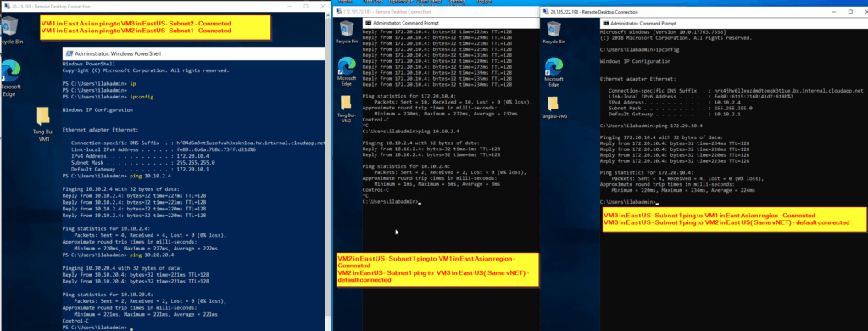This screenshot has width=868, height=331.
Task: Launch Microsoft Edge in the 20.185.222.198 desktop
Action: pos(554,72)
